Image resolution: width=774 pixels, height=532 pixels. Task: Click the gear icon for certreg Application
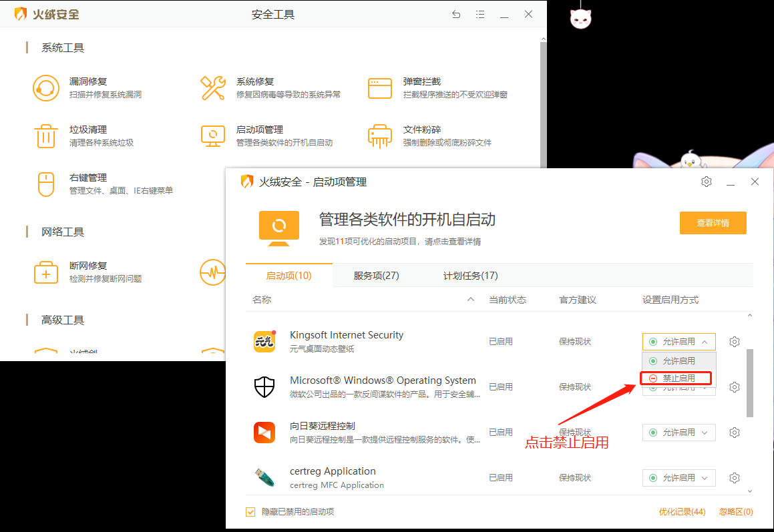click(x=735, y=478)
